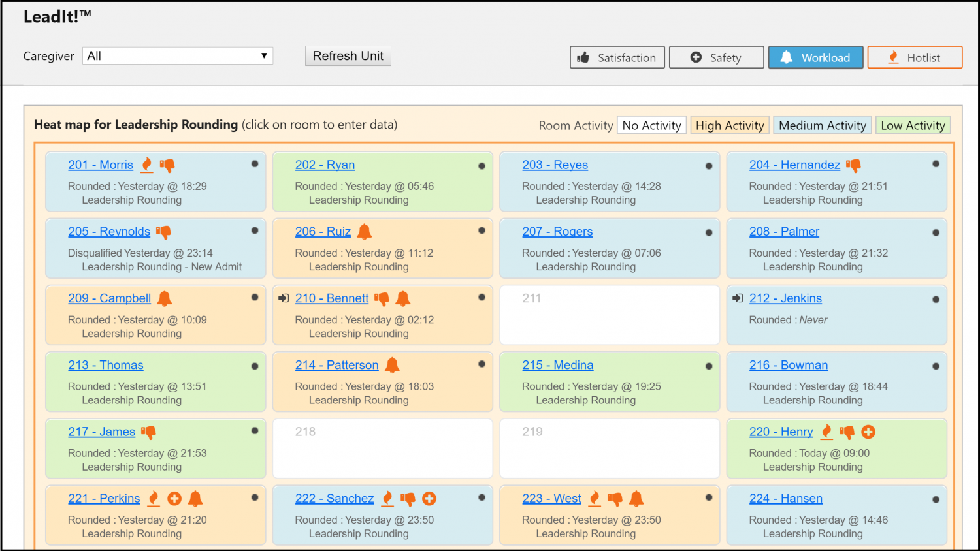This screenshot has width=980, height=551.
Task: Enable the Hotlist filter
Action: (x=914, y=57)
